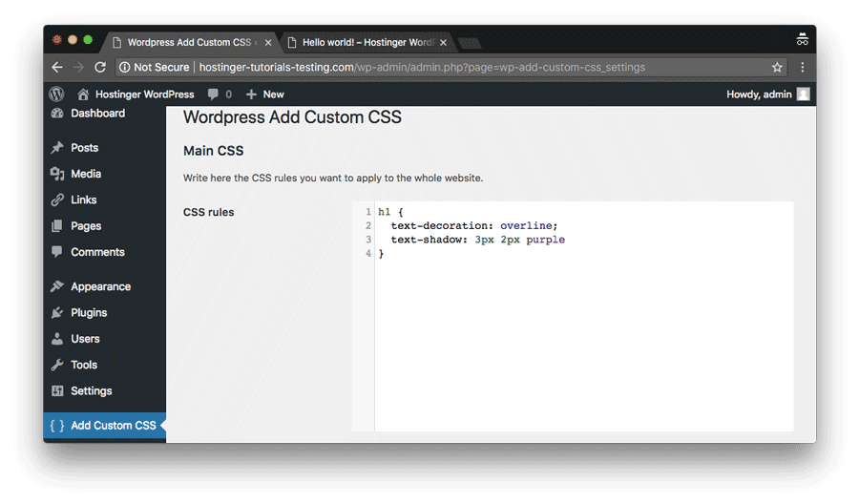Open the New content dropdown
Image resolution: width=859 pixels, height=504 pixels.
click(265, 94)
